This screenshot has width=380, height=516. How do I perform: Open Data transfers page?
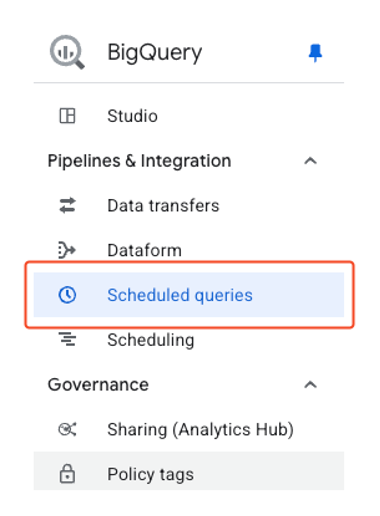coord(189,205)
